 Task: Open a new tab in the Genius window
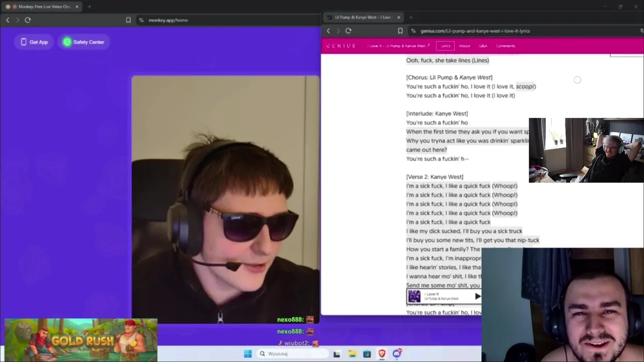click(x=411, y=17)
